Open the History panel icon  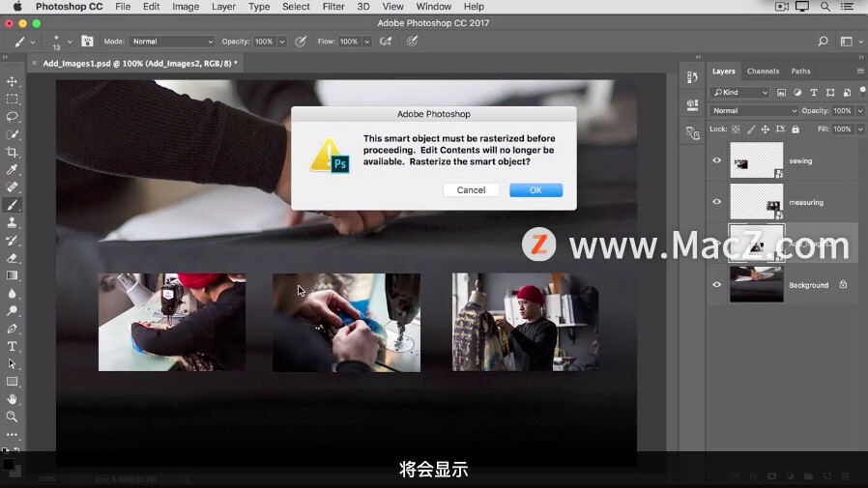click(692, 77)
